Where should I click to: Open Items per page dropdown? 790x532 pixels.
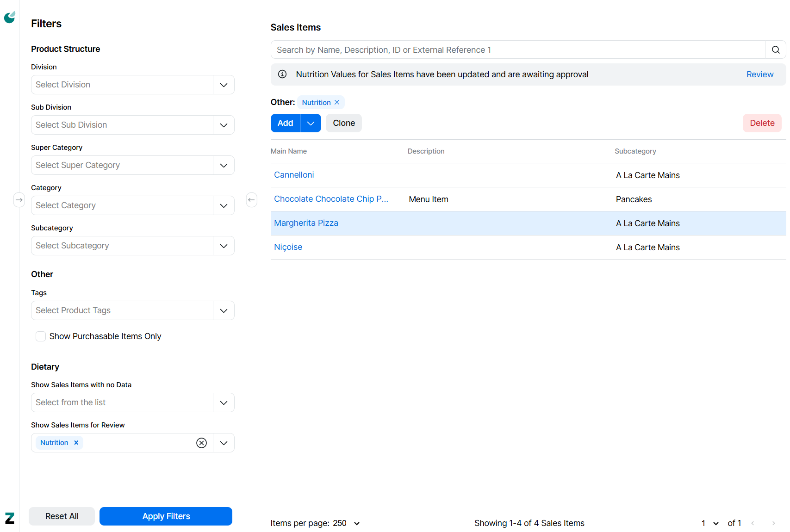(356, 523)
